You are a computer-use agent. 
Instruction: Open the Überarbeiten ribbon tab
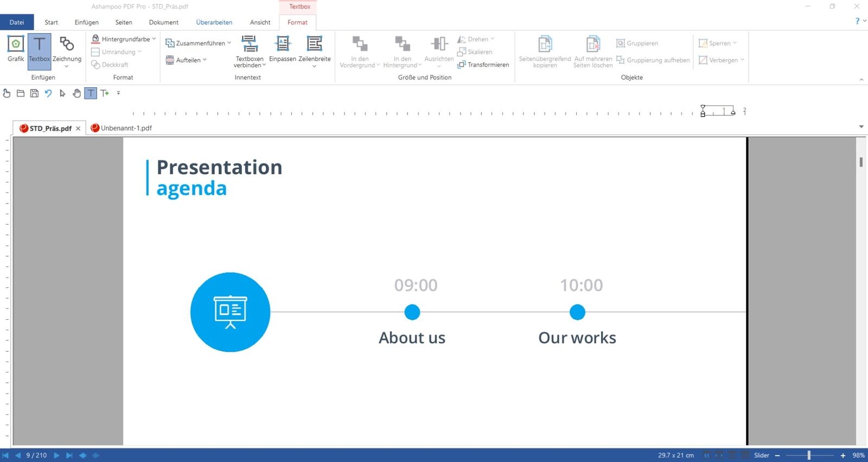tap(214, 22)
